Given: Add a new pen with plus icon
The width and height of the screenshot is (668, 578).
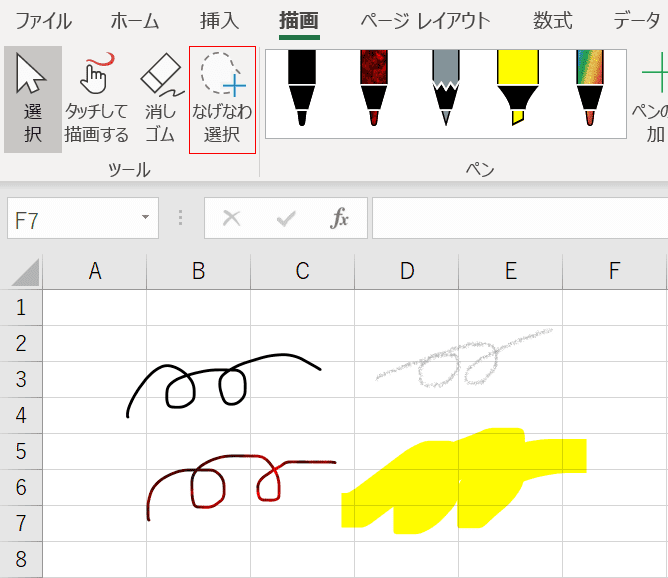Looking at the screenshot, I should tap(653, 98).
